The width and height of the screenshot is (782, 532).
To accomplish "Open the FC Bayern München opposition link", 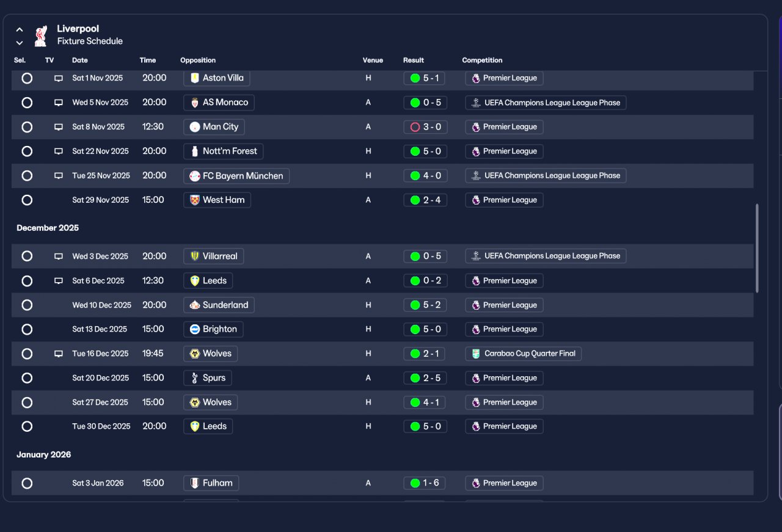I will (x=236, y=176).
